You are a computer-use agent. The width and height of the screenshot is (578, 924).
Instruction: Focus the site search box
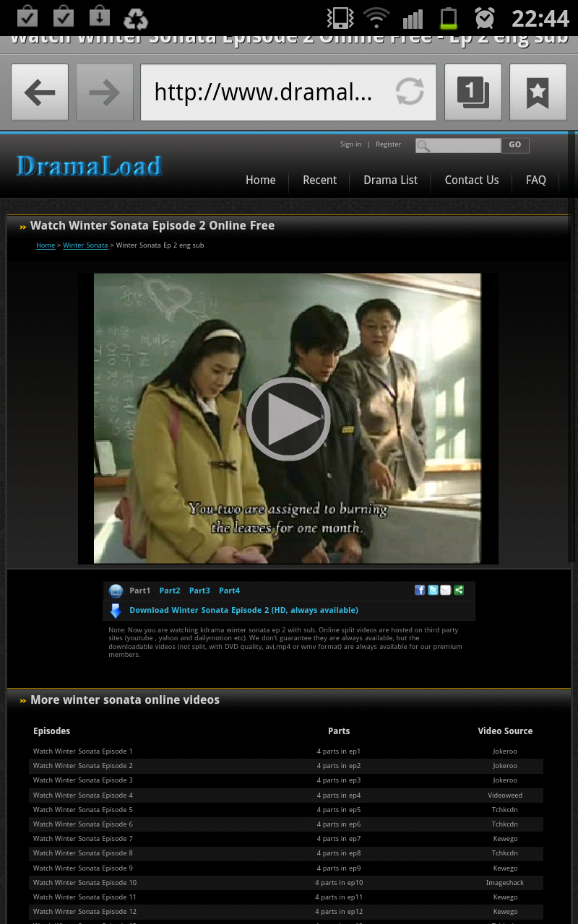point(458,146)
